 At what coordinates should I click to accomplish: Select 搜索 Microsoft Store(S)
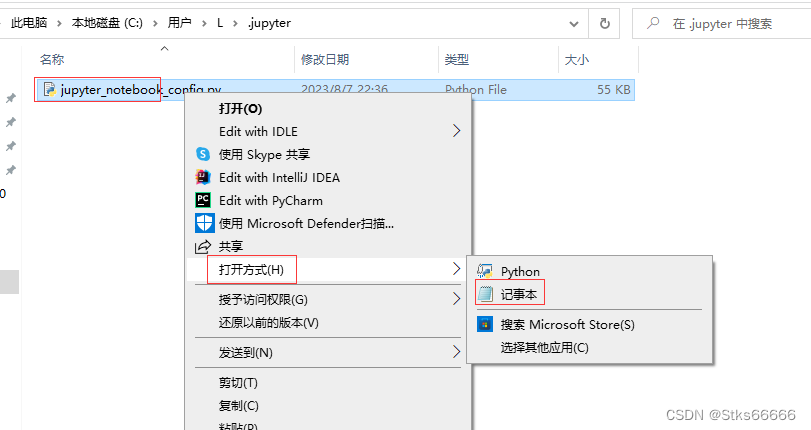click(x=567, y=324)
